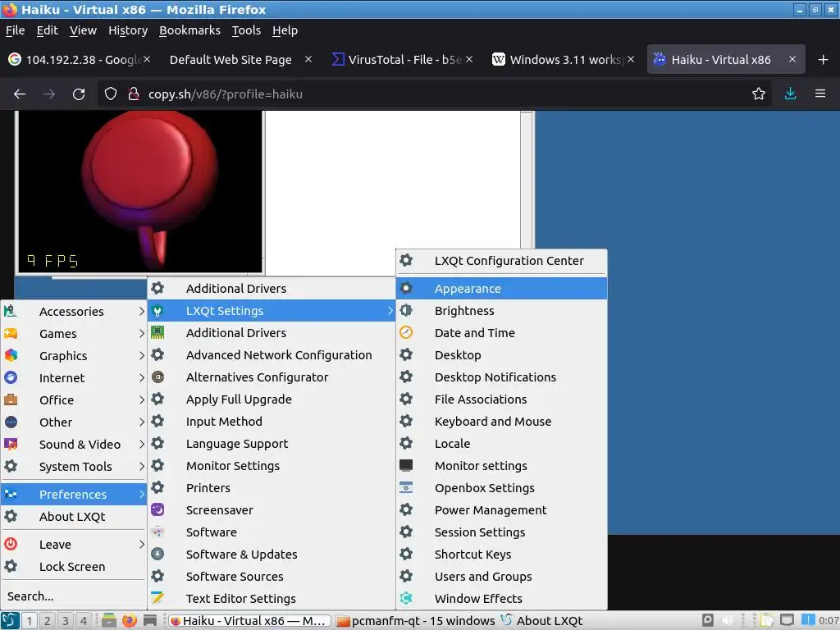The image size is (840, 630).
Task: Click pcmanfm-qt 15 windows taskbar button
Action: (416, 621)
